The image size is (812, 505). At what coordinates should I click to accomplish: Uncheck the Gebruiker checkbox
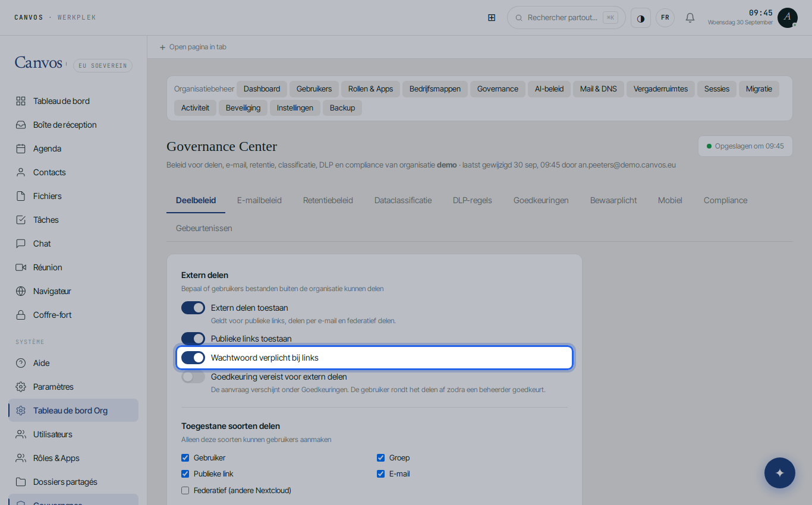(x=185, y=457)
